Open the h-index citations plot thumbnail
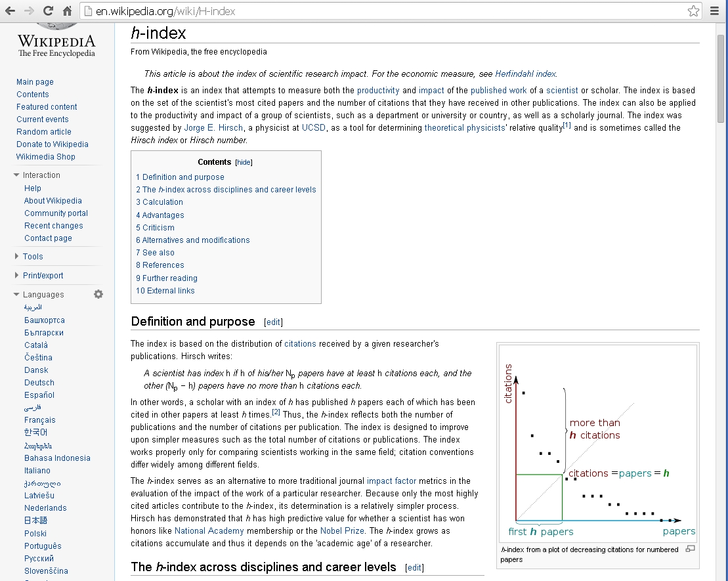The image size is (728, 581). [x=598, y=444]
